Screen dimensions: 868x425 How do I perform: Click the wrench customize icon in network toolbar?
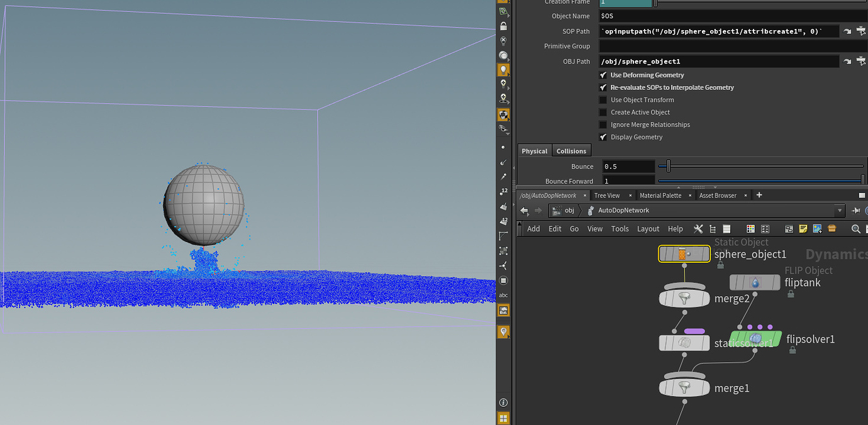pyautogui.click(x=698, y=229)
